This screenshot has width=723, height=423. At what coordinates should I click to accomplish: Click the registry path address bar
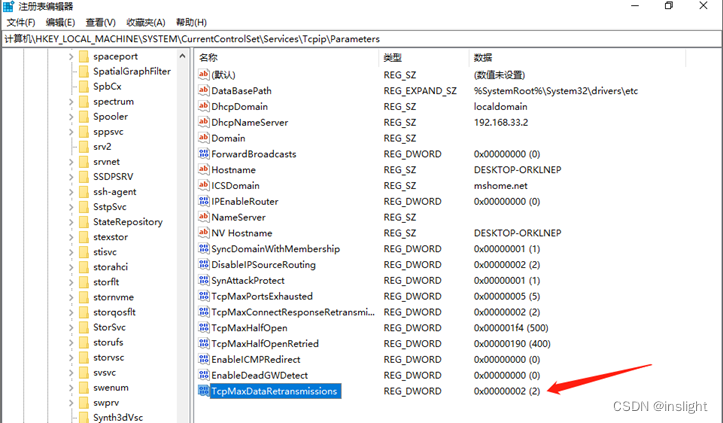pyautogui.click(x=362, y=39)
